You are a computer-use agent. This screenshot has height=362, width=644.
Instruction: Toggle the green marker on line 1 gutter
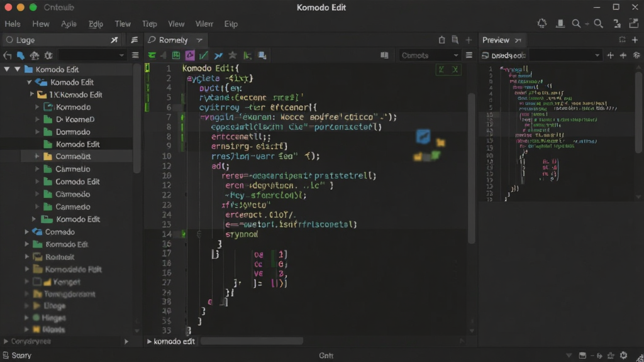point(147,68)
